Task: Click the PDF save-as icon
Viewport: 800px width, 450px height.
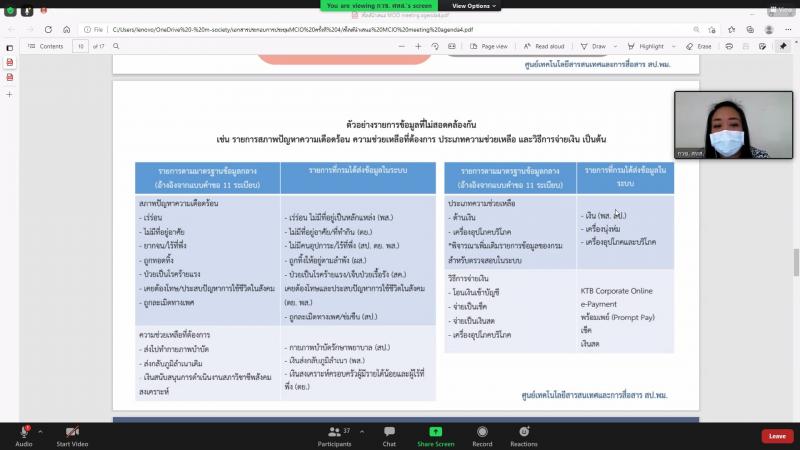Action: tap(762, 46)
